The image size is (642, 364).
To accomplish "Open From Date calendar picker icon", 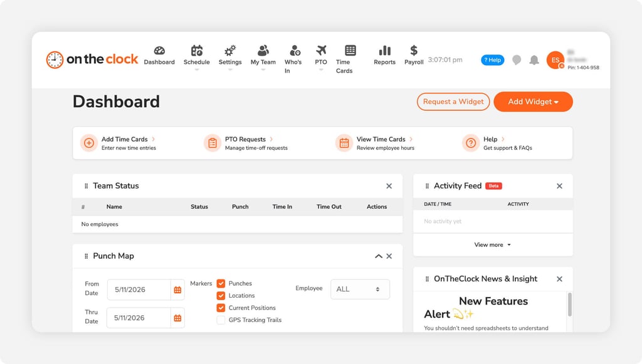I will [x=177, y=289].
